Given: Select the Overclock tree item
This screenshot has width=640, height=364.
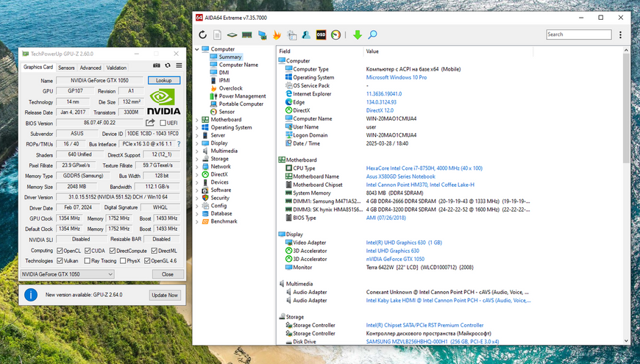Looking at the screenshot, I should (x=230, y=88).
